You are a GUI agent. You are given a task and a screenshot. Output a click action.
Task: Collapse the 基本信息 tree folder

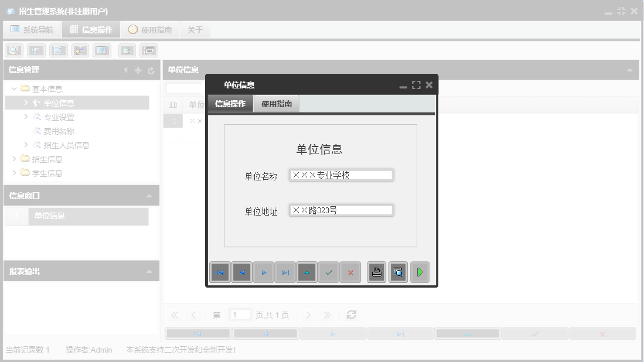[15, 88]
